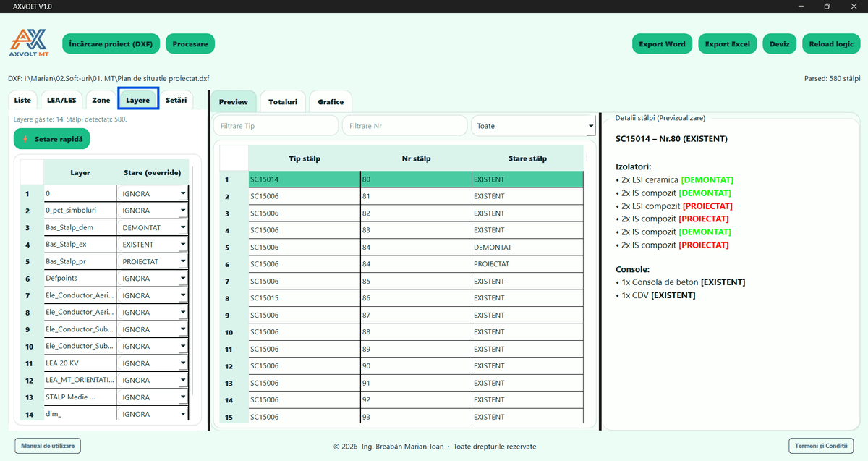This screenshot has height=461, width=868.
Task: Change state dropdown of Bas_Stalp_pr
Action: point(153,262)
